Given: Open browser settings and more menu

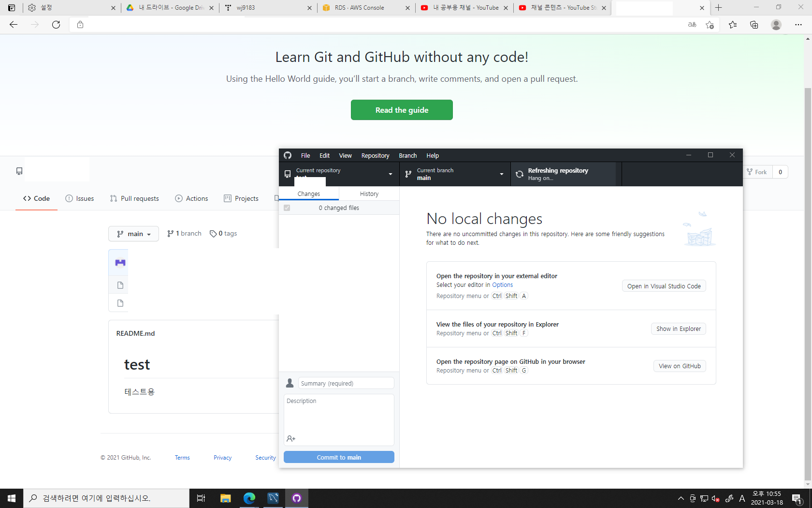Looking at the screenshot, I should [798, 25].
